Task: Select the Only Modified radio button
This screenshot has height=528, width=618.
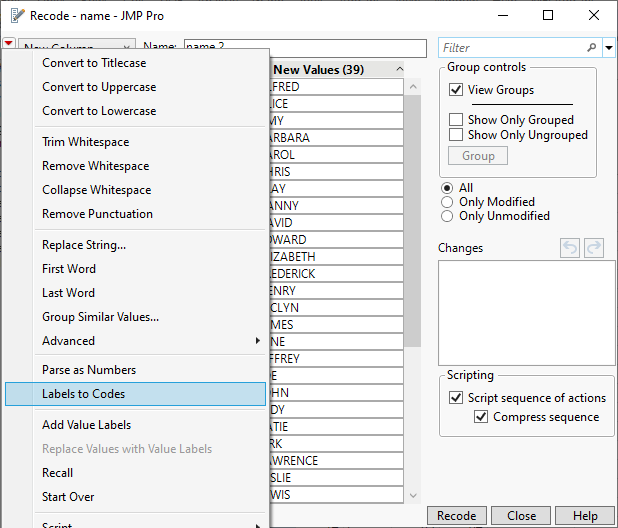Action: click(x=447, y=202)
